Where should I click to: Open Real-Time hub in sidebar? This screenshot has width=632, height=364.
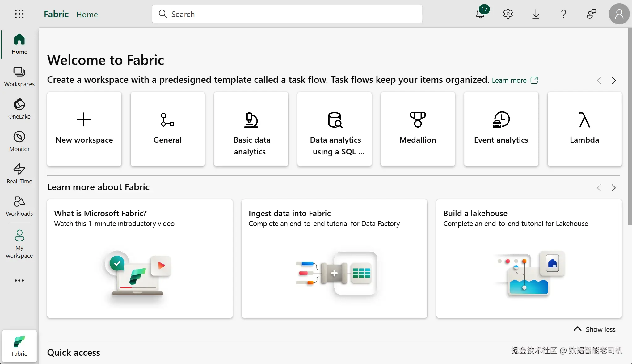click(x=19, y=174)
